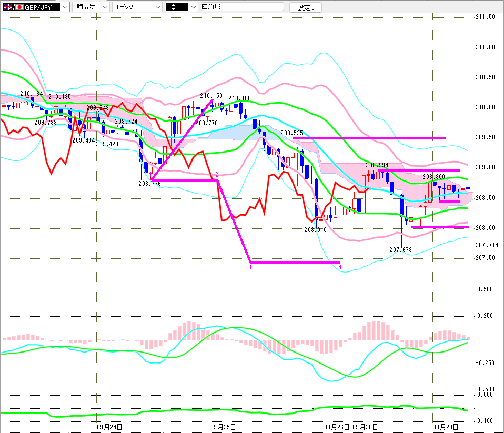This screenshot has height=433, width=504.
Task: Click the 210.50 price axis value
Action: tap(486, 77)
